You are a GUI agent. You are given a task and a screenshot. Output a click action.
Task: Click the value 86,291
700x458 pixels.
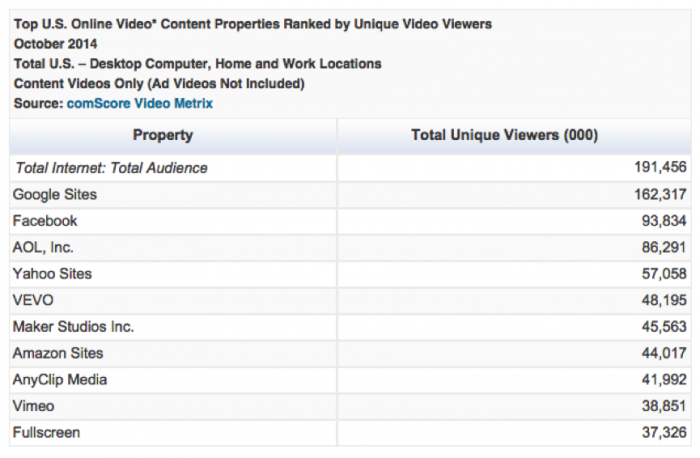(664, 247)
